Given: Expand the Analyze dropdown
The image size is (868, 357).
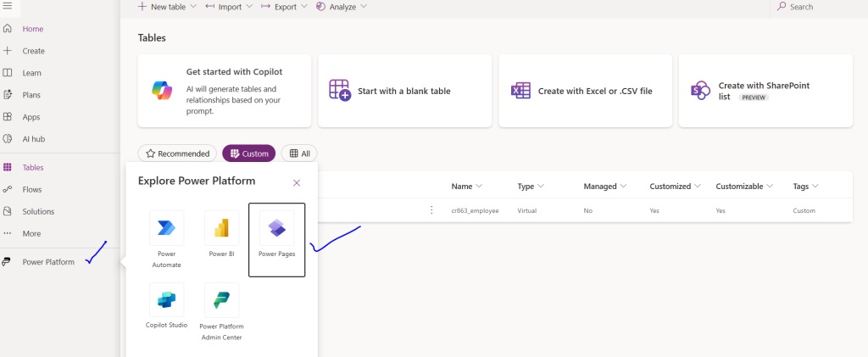Looking at the screenshot, I should tap(342, 7).
